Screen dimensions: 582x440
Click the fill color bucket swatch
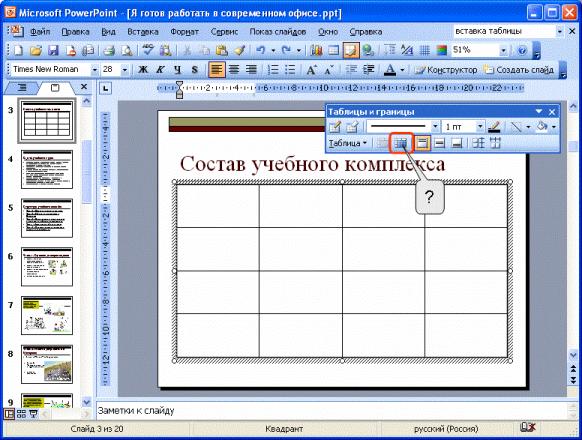point(542,127)
